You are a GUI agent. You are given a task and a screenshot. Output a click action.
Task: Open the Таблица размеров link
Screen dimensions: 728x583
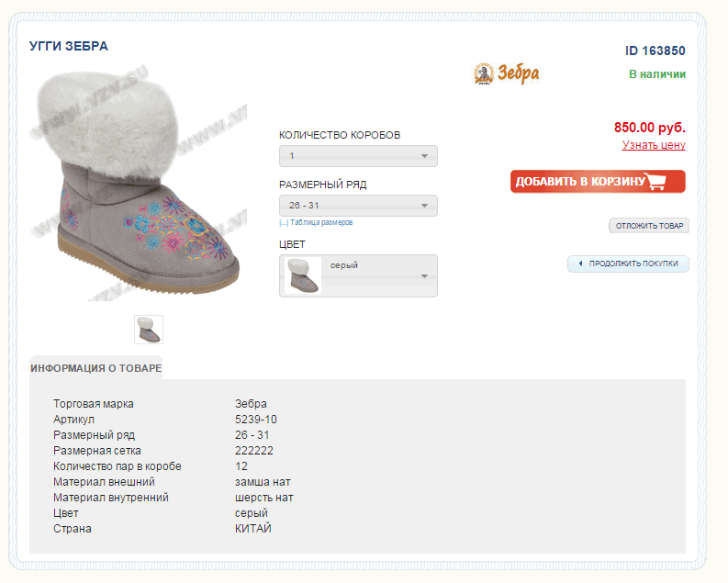coord(321,223)
